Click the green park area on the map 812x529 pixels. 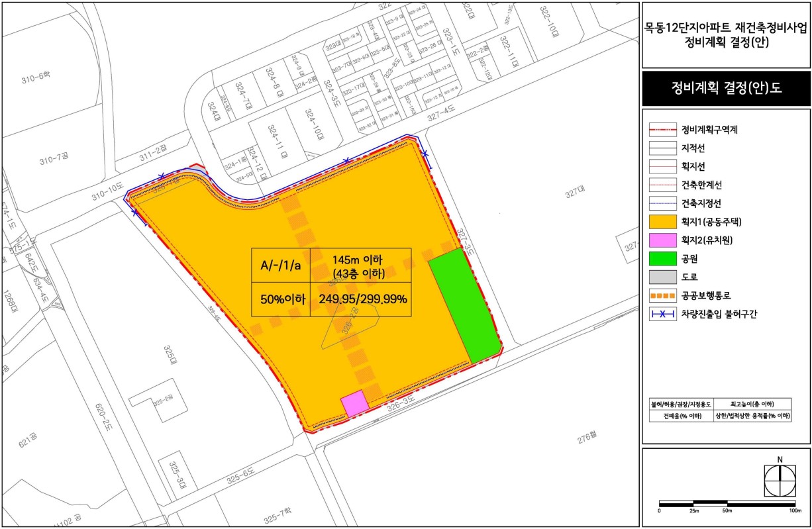tap(464, 306)
